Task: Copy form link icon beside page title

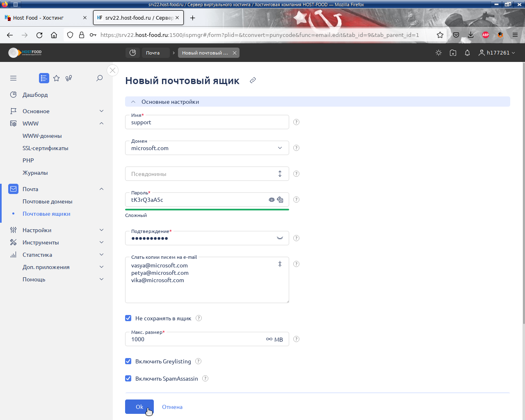Action: click(x=253, y=80)
